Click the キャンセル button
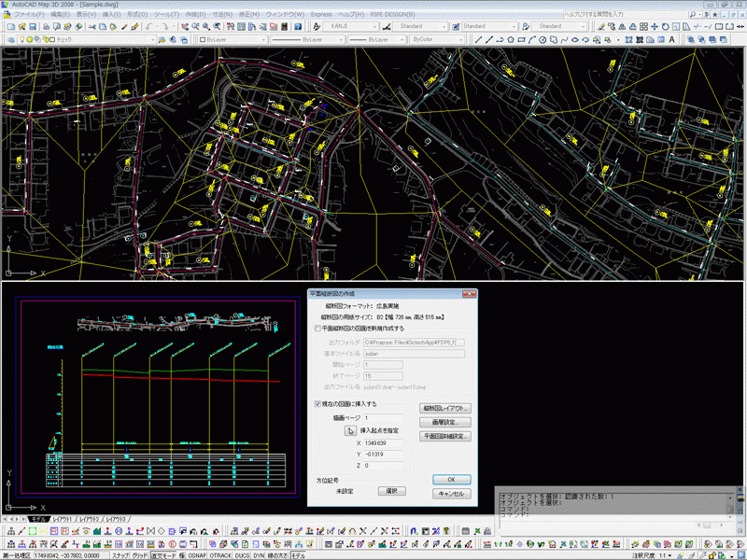 (x=451, y=493)
